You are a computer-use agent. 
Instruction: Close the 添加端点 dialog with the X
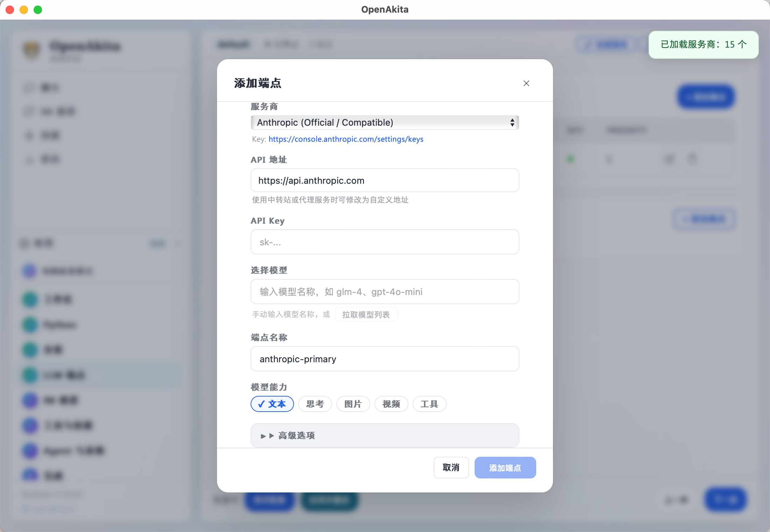pyautogui.click(x=526, y=83)
